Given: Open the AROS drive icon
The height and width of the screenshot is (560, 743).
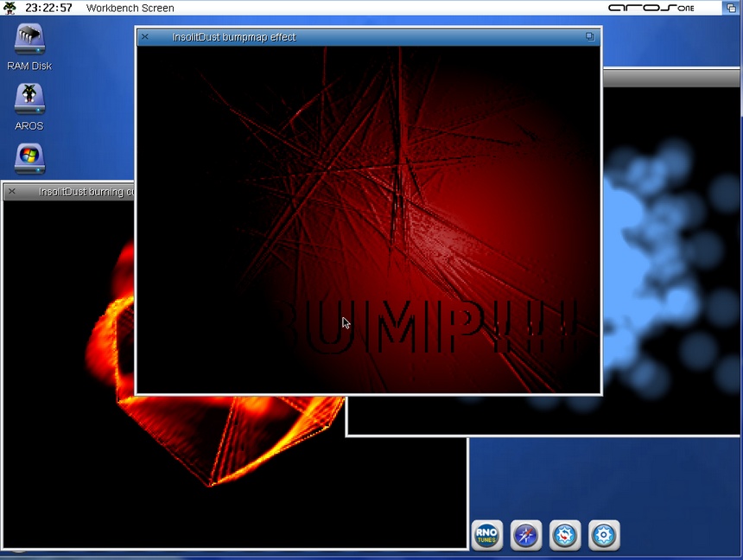Looking at the screenshot, I should (x=29, y=99).
